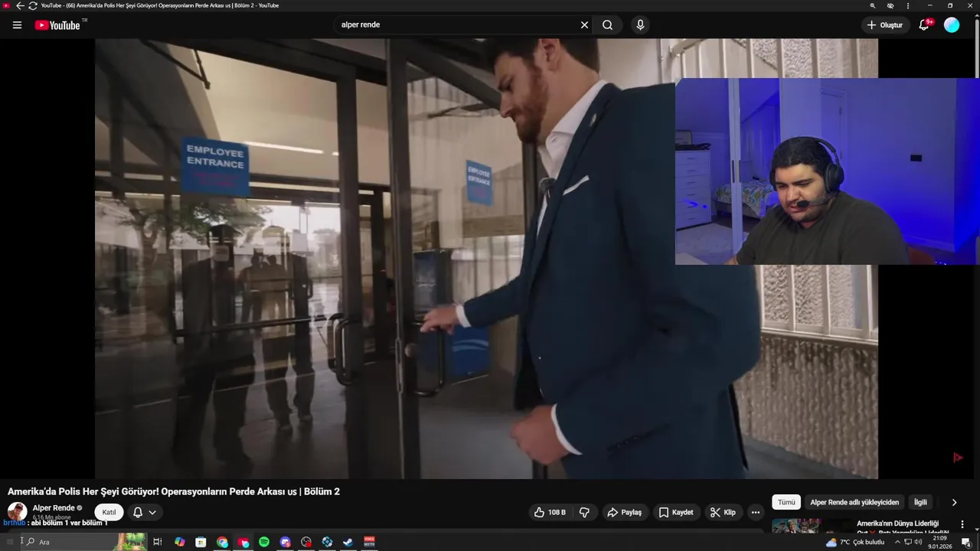Screen dimensions: 980x551
Task: Reload the page with refresh icon
Action: point(33,5)
